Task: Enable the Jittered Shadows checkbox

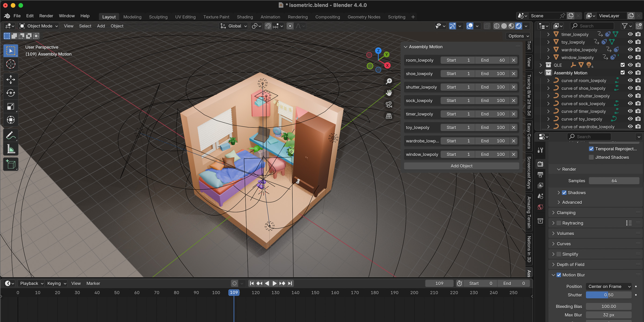Action: click(591, 157)
